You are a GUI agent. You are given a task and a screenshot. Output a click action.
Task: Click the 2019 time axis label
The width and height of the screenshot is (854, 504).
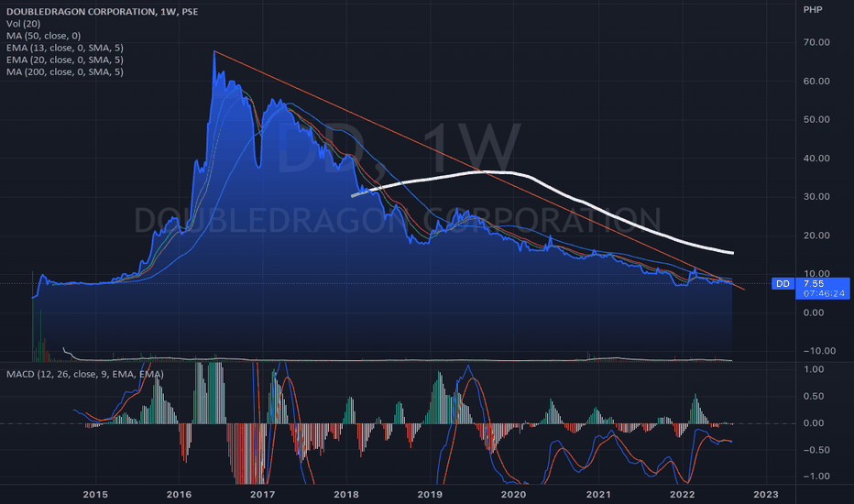point(430,494)
